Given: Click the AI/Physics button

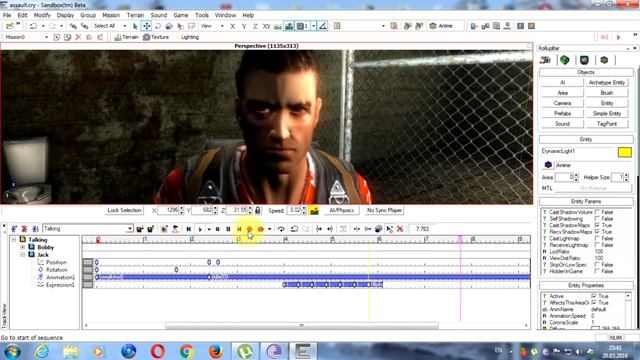Looking at the screenshot, I should tap(342, 211).
